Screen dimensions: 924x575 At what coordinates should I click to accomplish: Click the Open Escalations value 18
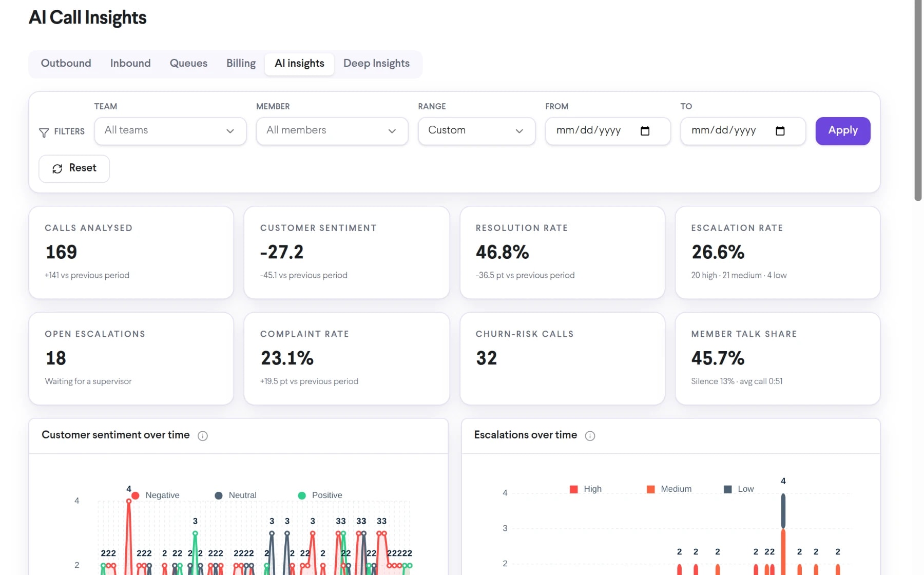56,358
